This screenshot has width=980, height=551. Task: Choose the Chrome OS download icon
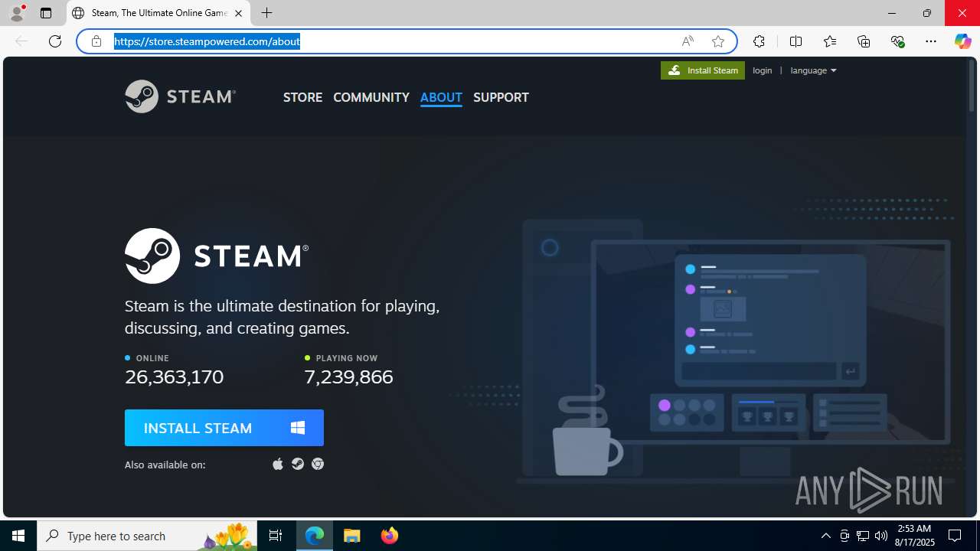tap(318, 464)
